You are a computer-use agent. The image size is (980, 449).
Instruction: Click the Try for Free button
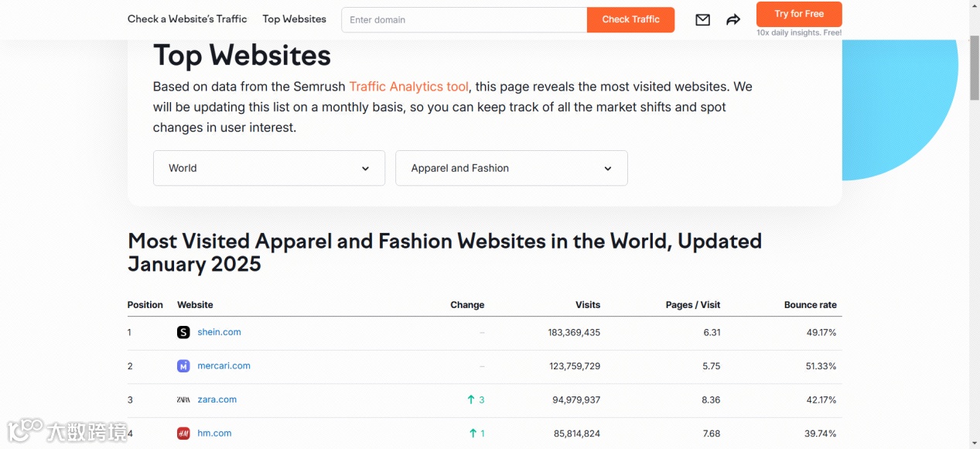click(799, 14)
